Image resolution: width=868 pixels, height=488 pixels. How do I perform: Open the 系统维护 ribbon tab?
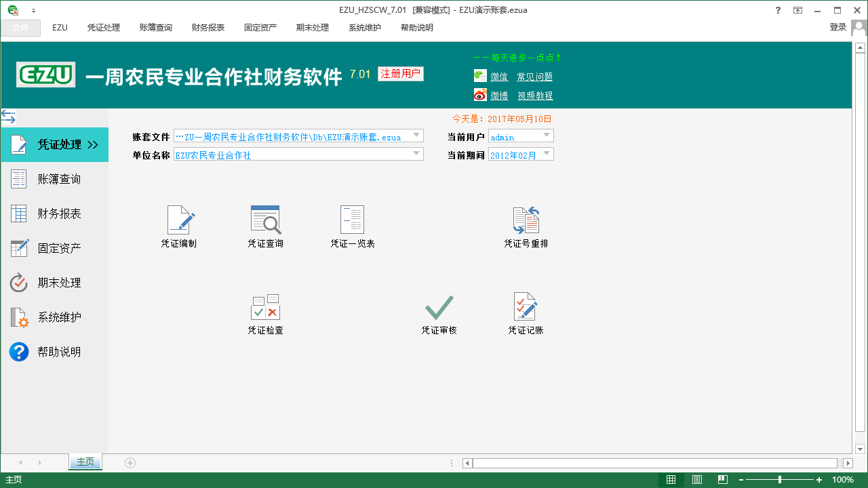coord(365,28)
